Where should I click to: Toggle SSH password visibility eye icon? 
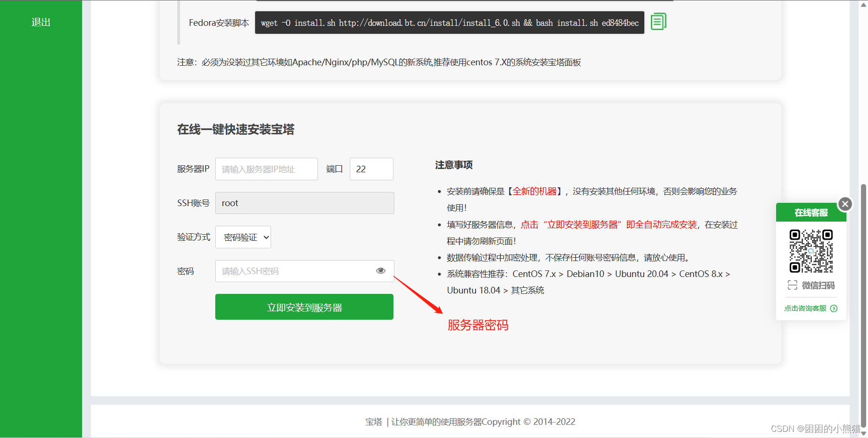381,271
